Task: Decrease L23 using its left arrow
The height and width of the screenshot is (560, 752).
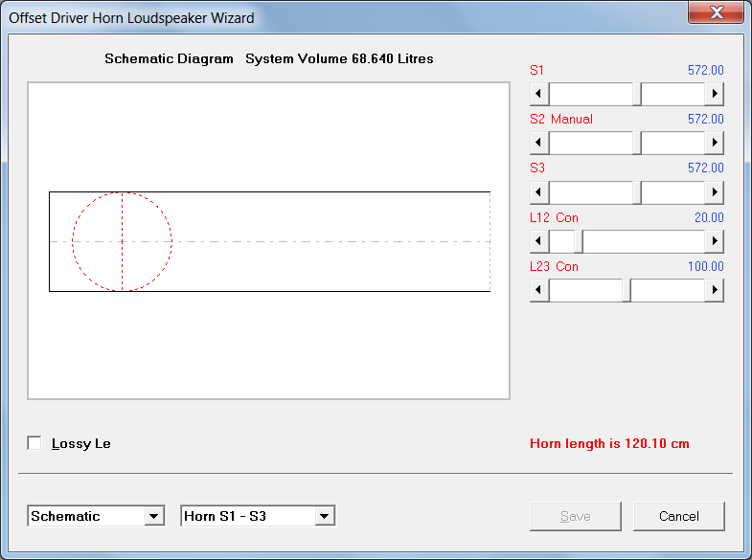Action: point(539,290)
